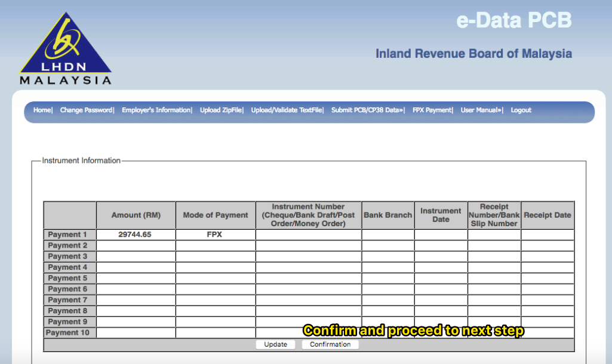Click the e-Data PCB title
612x364 pixels.
pos(514,20)
